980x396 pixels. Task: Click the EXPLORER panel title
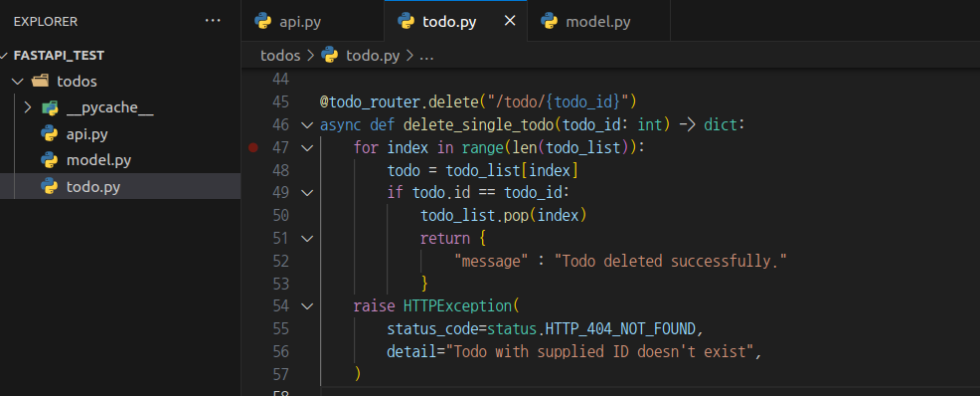coord(46,21)
